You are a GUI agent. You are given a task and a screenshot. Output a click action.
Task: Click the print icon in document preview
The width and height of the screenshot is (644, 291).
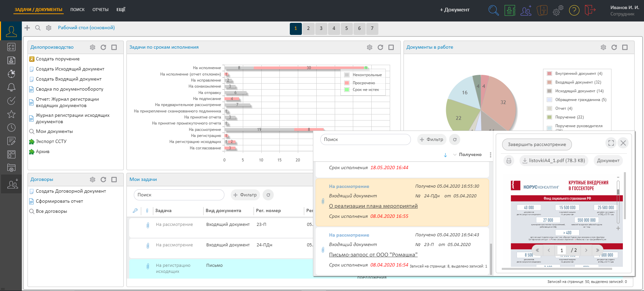click(508, 161)
